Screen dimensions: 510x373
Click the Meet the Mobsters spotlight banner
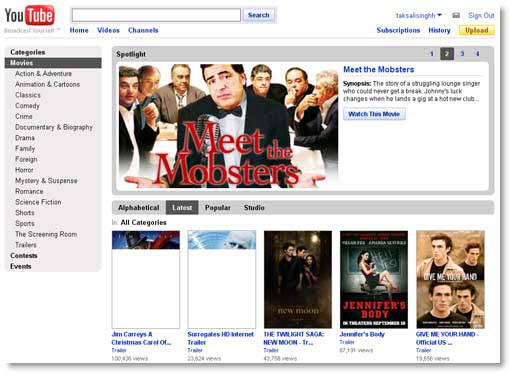click(228, 126)
